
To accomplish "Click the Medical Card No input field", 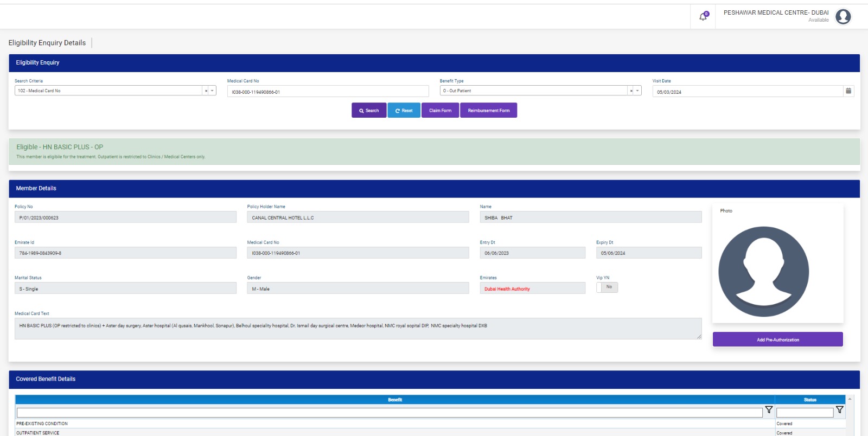I will pyautogui.click(x=328, y=92).
